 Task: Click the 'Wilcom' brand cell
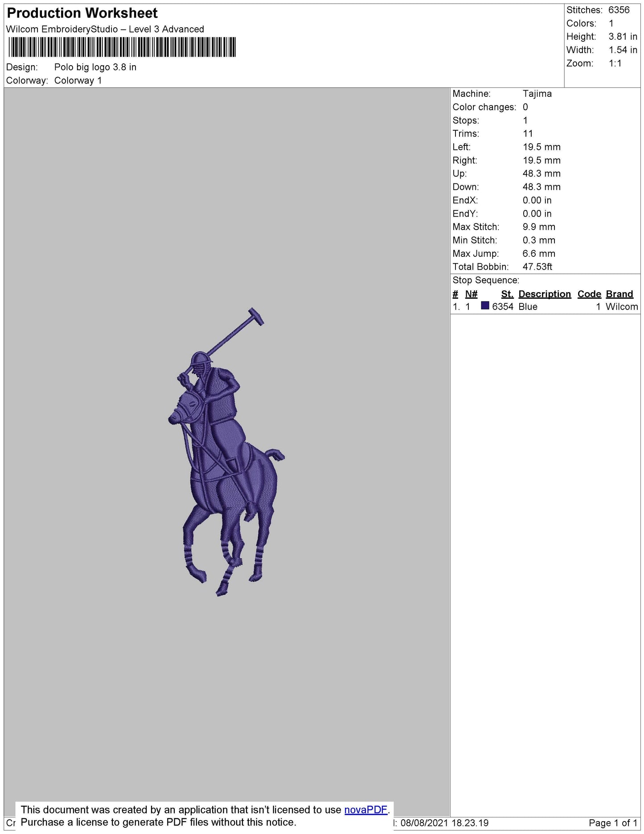click(x=622, y=307)
